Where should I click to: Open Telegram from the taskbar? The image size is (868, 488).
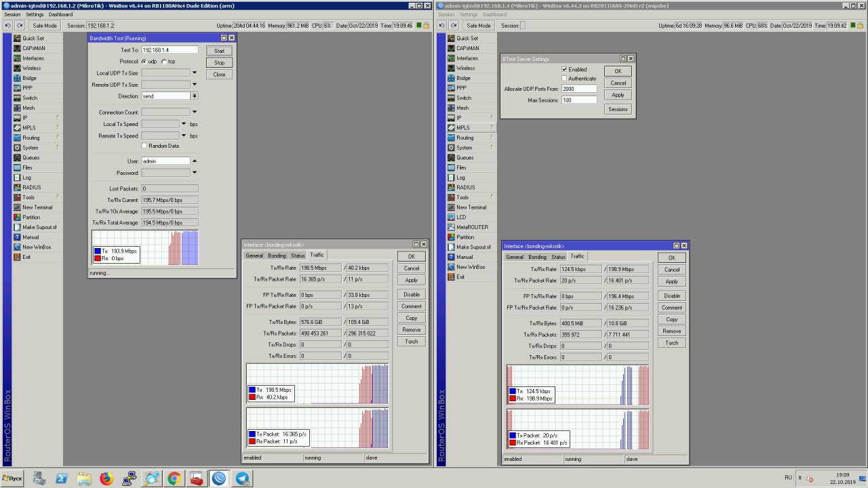point(241,479)
